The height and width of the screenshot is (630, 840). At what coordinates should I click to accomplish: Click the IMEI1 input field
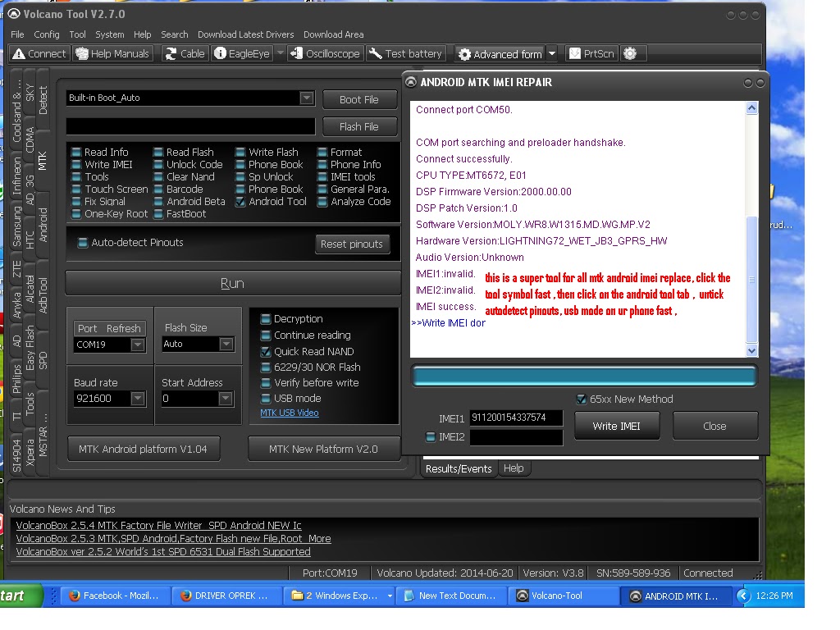(x=516, y=418)
